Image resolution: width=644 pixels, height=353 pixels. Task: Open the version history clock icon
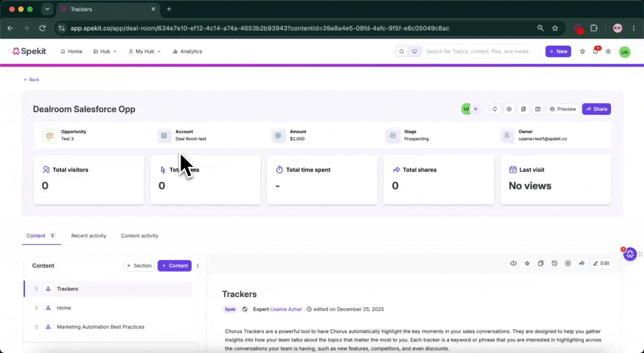pyautogui.click(x=554, y=263)
